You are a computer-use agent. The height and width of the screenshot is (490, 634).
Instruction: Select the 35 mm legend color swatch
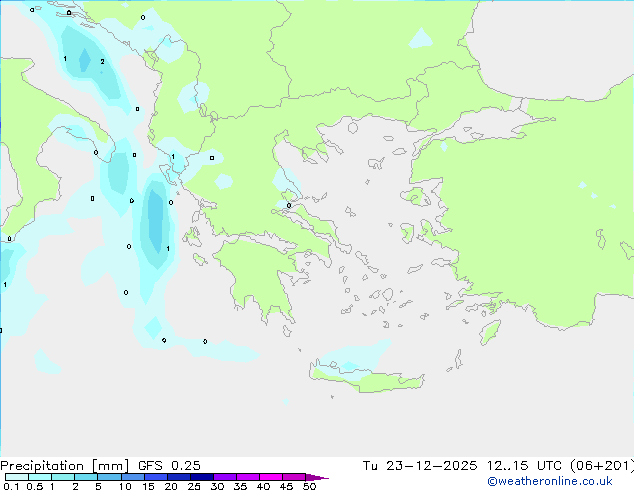(x=248, y=477)
